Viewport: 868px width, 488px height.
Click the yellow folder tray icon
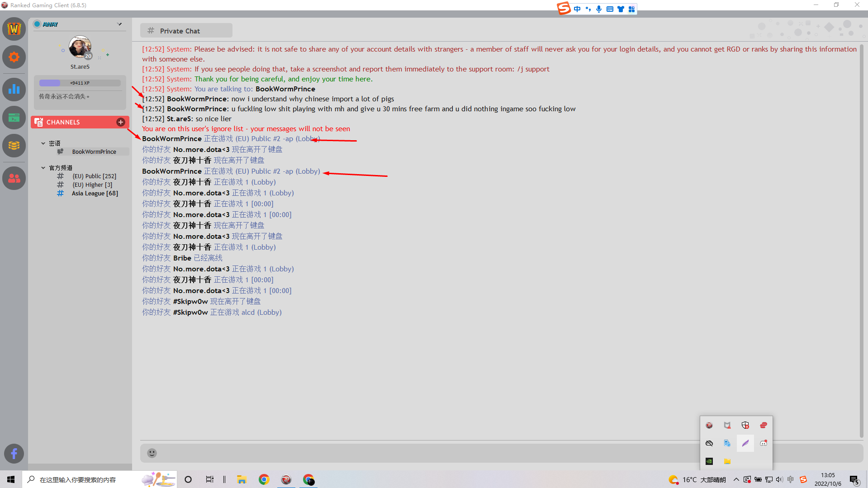[727, 461]
